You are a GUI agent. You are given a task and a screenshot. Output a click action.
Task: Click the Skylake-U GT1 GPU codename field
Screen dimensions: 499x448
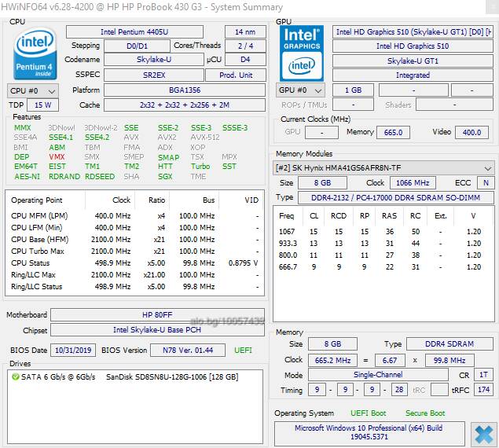coord(413,61)
